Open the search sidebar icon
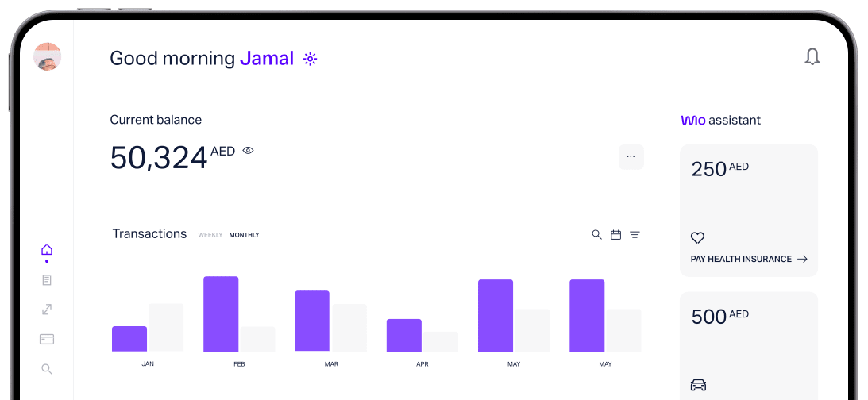This screenshot has width=868, height=400. point(47,369)
